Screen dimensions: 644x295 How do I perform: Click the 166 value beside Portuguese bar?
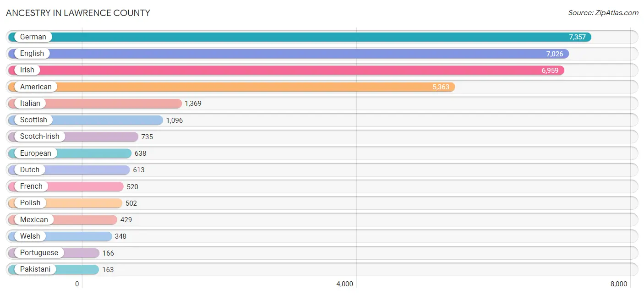pos(109,253)
